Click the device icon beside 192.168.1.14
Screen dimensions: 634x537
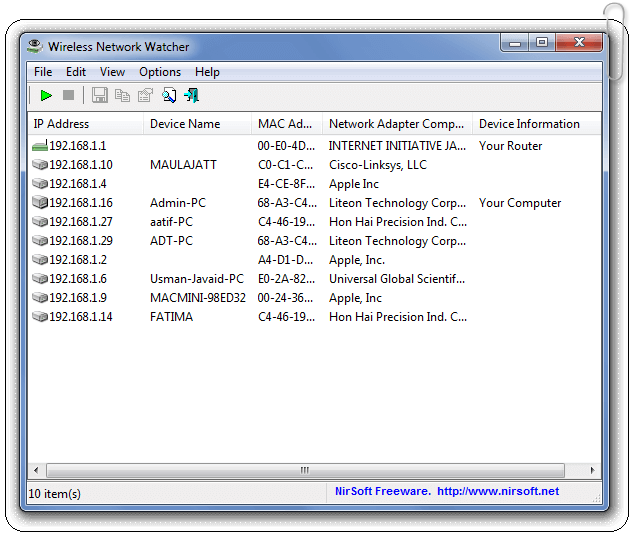(40, 317)
